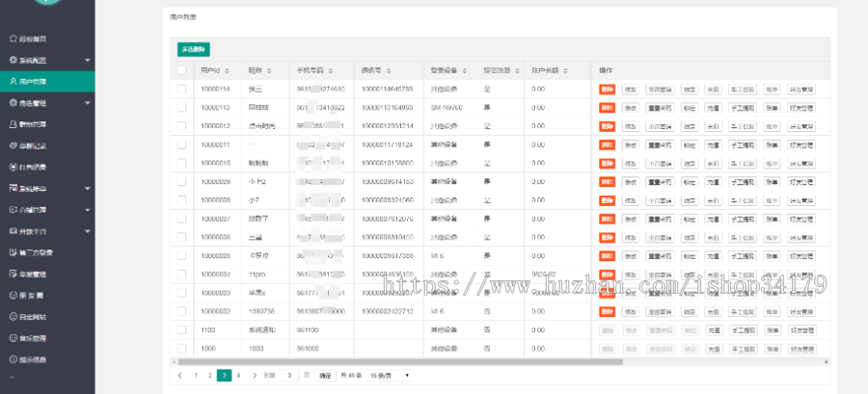Check the box for user 10000113
The image size is (868, 394).
point(181,108)
